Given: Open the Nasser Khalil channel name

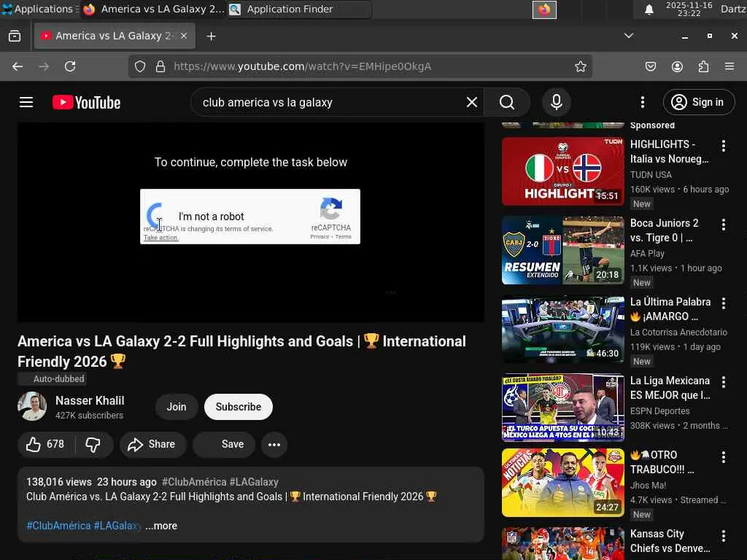Looking at the screenshot, I should pyautogui.click(x=90, y=400).
